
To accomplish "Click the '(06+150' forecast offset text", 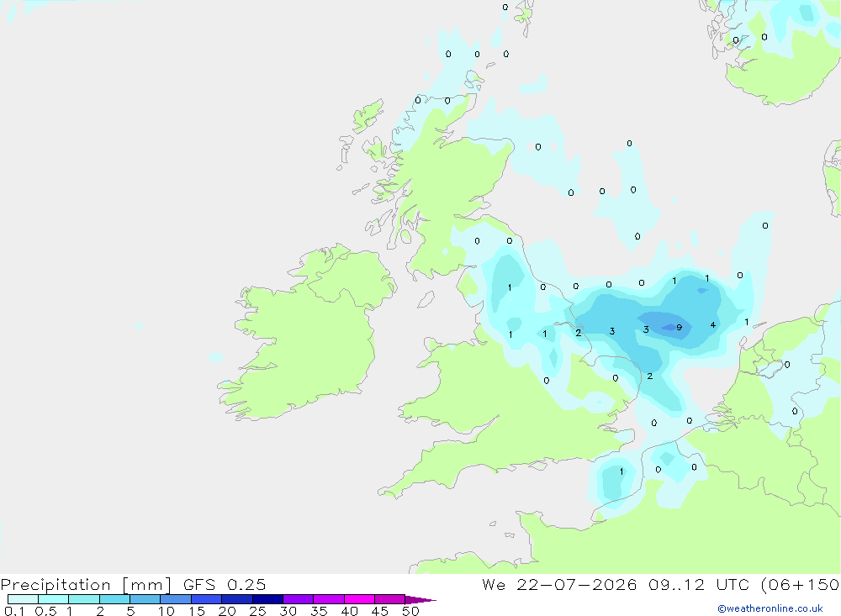I will 801,585.
